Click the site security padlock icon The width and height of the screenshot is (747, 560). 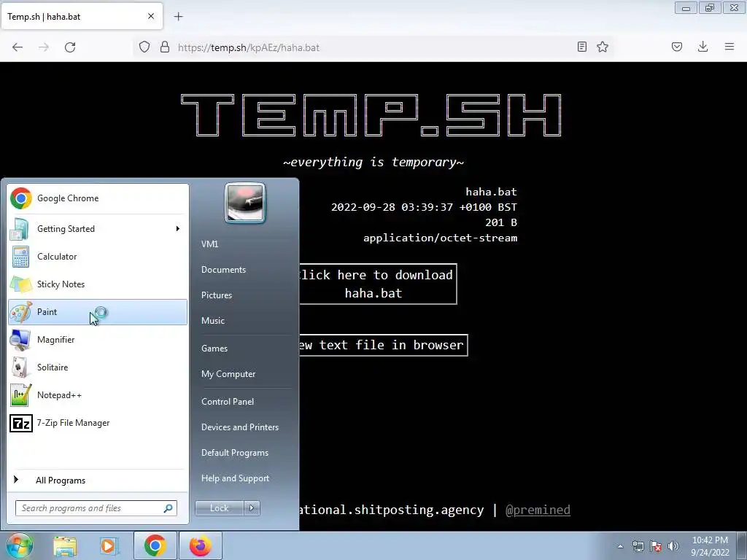(x=165, y=47)
